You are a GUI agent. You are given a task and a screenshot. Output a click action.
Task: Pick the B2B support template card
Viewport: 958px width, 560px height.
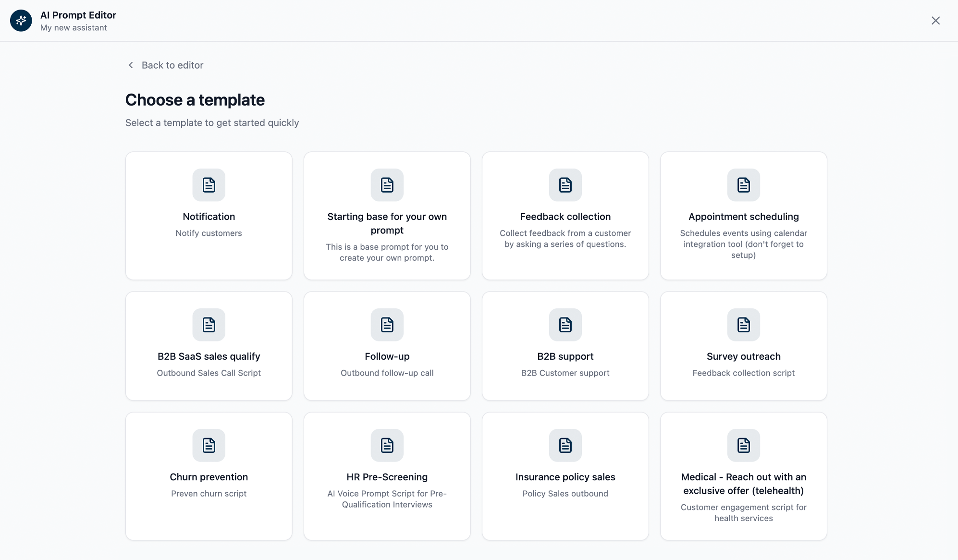coord(565,346)
